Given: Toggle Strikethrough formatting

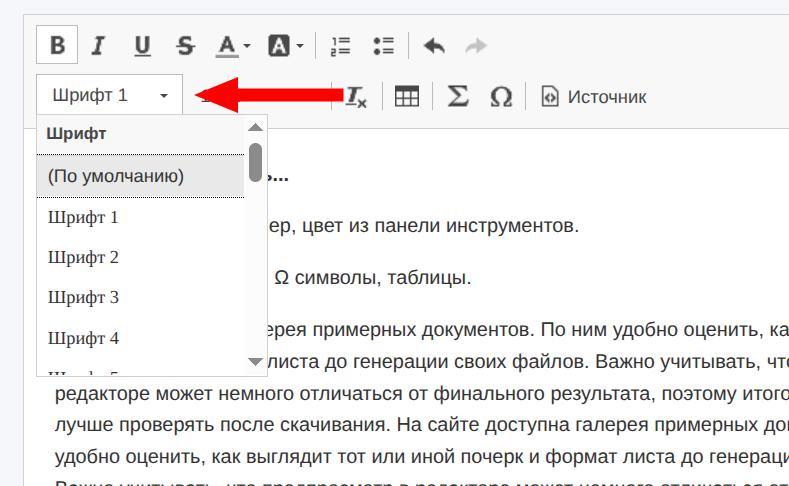Looking at the screenshot, I should pyautogui.click(x=185, y=46).
